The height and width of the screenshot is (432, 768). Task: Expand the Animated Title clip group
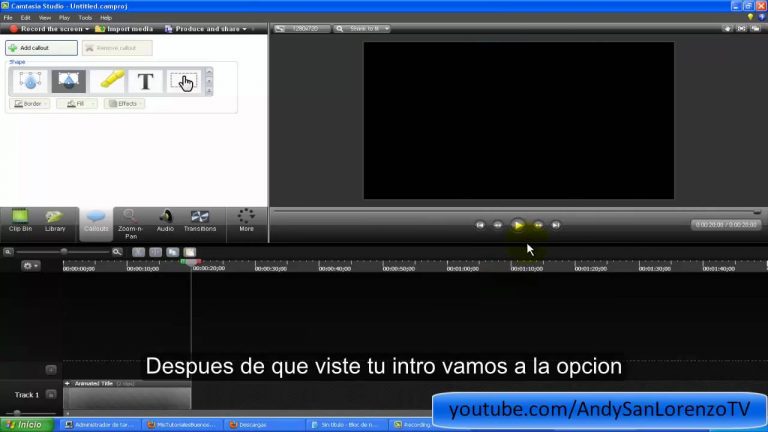[x=67, y=384]
